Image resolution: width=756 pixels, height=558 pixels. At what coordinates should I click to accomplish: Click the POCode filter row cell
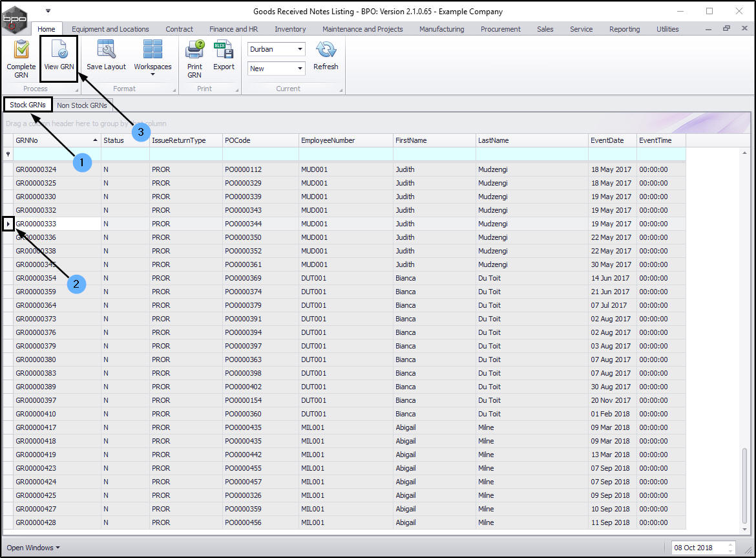coord(260,155)
